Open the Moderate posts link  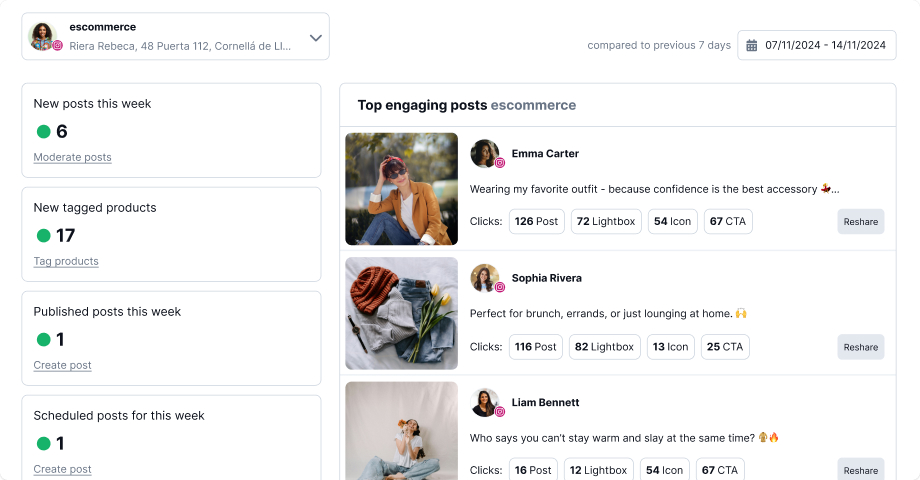tap(72, 157)
